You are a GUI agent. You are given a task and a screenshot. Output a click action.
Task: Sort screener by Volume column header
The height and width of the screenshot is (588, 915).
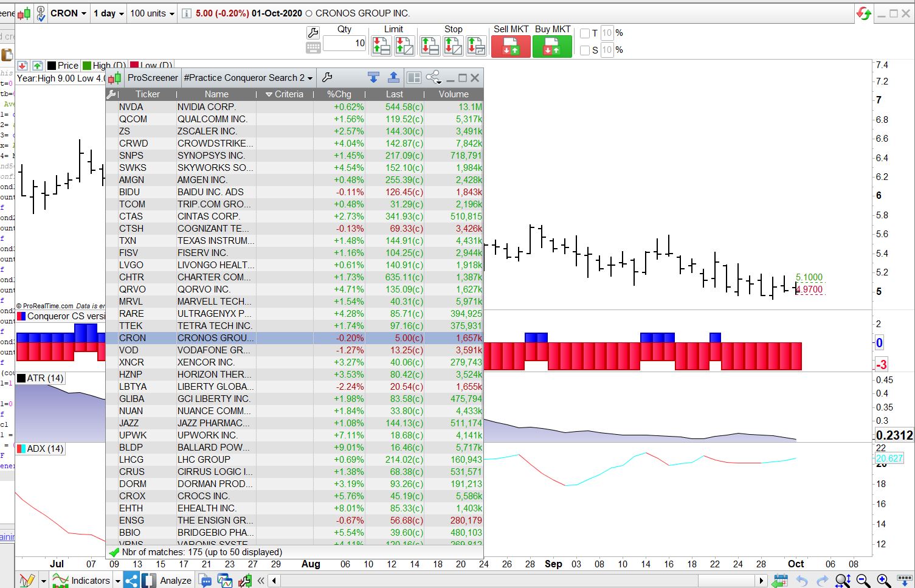pos(454,94)
